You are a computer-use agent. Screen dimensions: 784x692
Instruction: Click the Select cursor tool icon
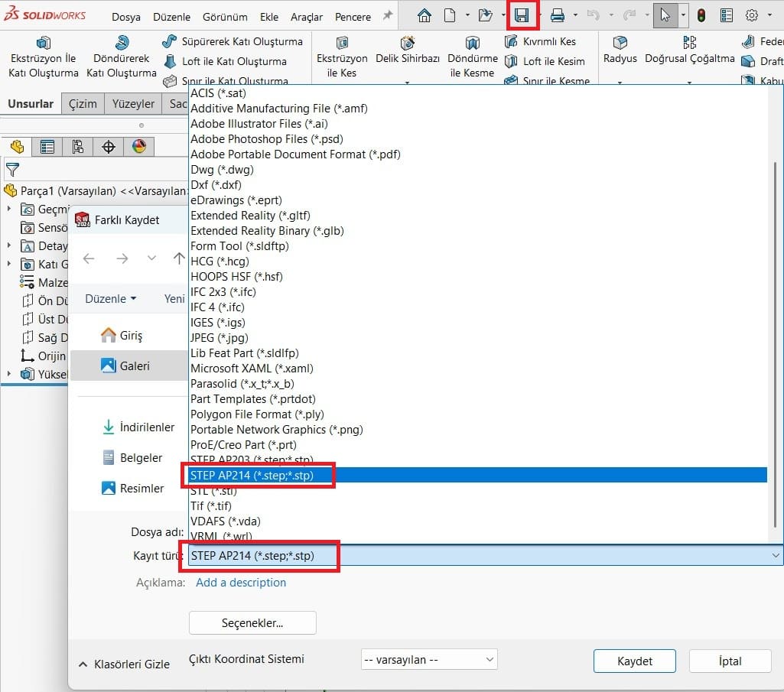[665, 15]
